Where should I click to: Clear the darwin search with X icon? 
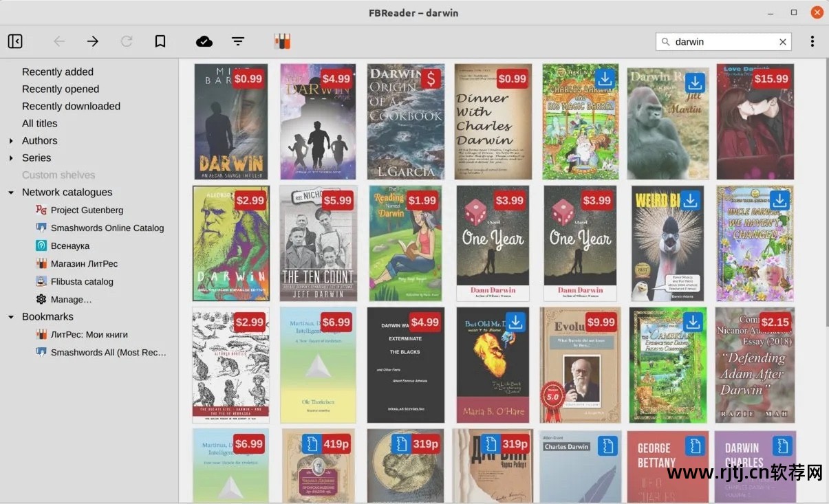[782, 42]
